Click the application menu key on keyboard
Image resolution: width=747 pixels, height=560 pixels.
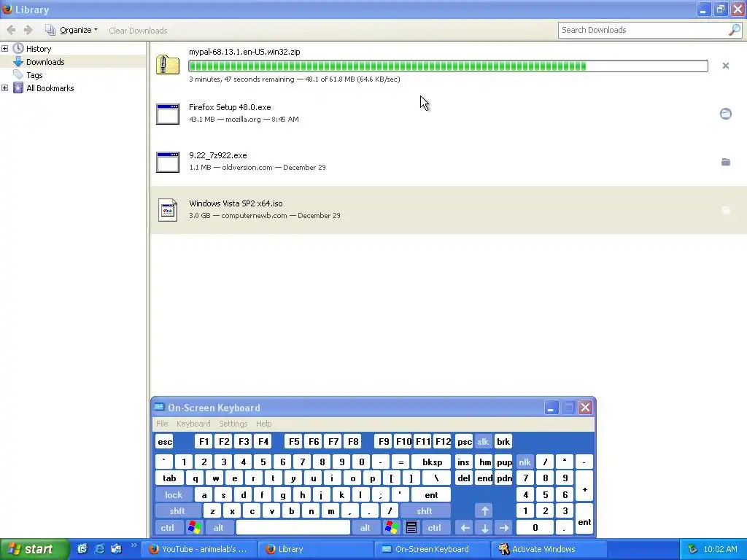pos(411,527)
